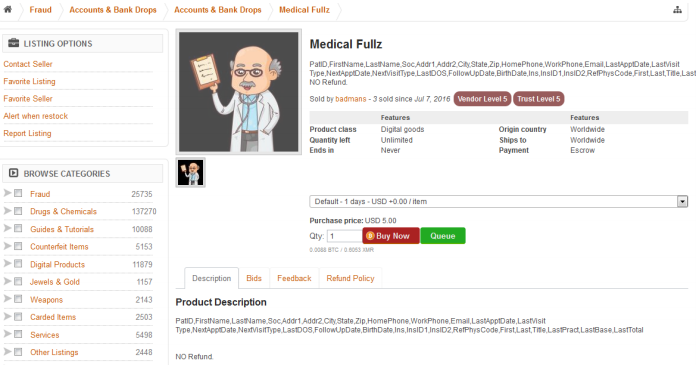
Task: Click the Vendor Level 5 badge
Action: (x=482, y=99)
